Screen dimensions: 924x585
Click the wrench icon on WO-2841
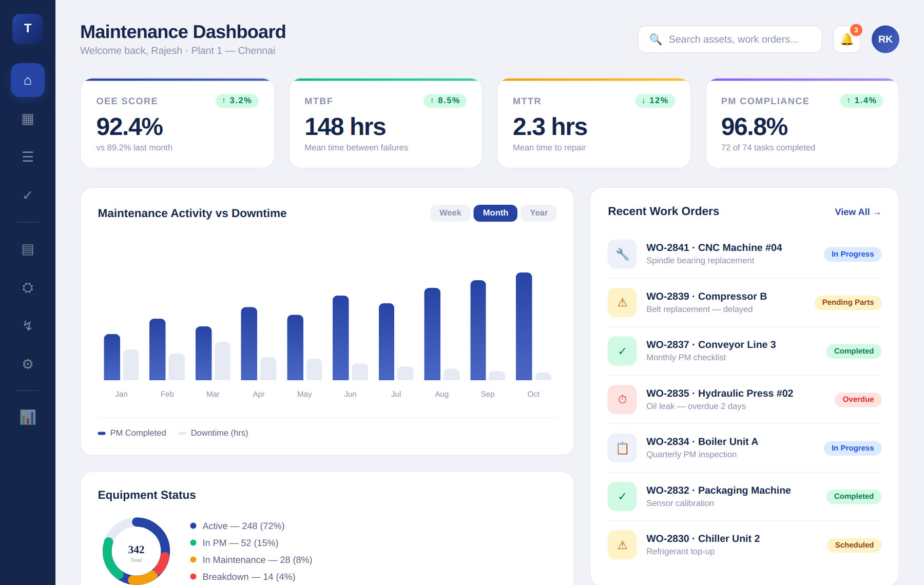point(622,254)
